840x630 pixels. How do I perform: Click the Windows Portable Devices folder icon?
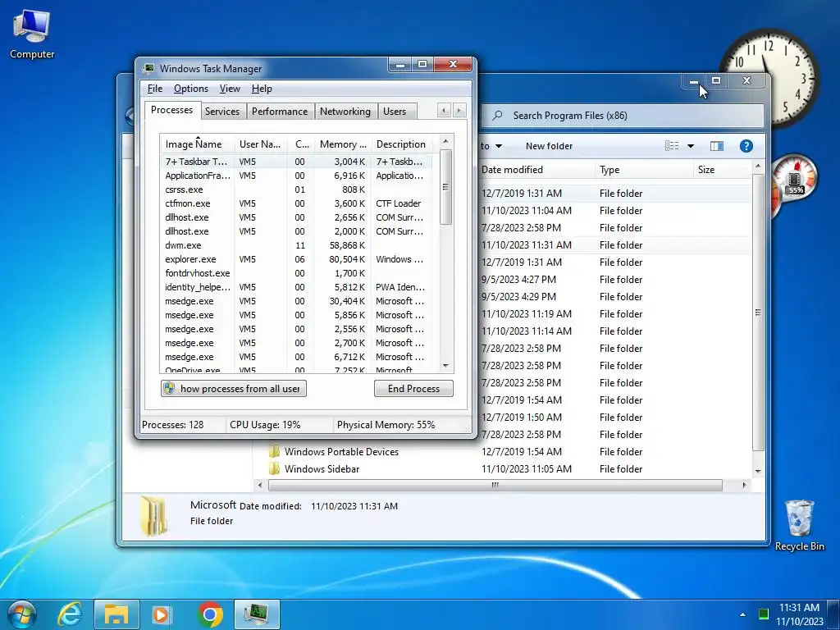(x=274, y=451)
